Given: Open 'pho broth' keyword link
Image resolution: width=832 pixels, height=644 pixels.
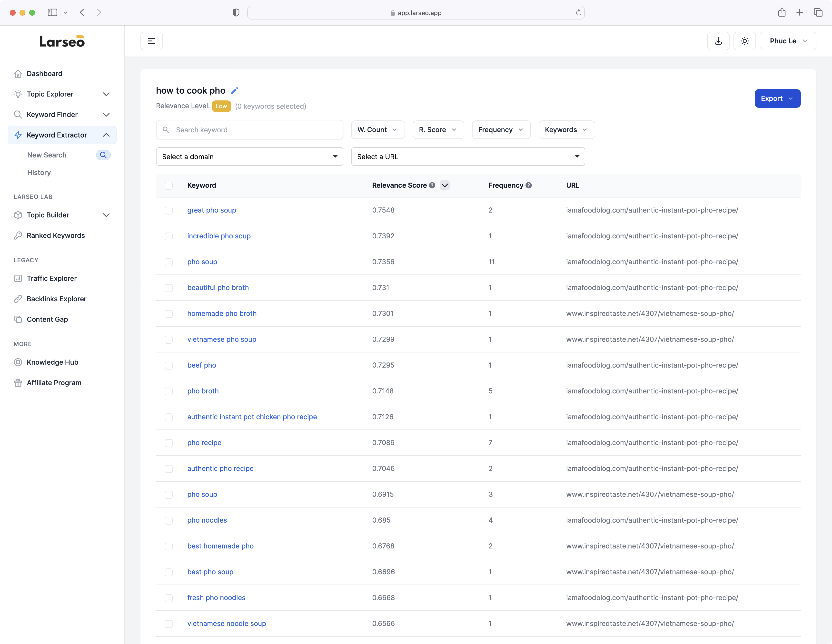Looking at the screenshot, I should pyautogui.click(x=203, y=391).
